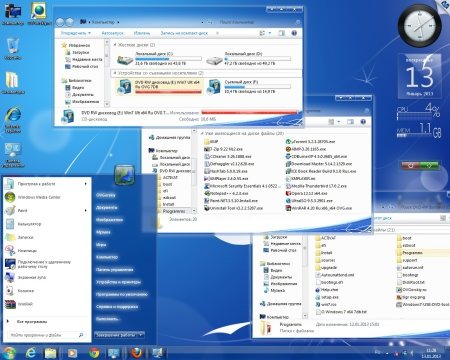Click the address bar dropdown arrow after Компьютер
Image resolution: width=450 pixels, height=360 pixels.
click(118, 22)
